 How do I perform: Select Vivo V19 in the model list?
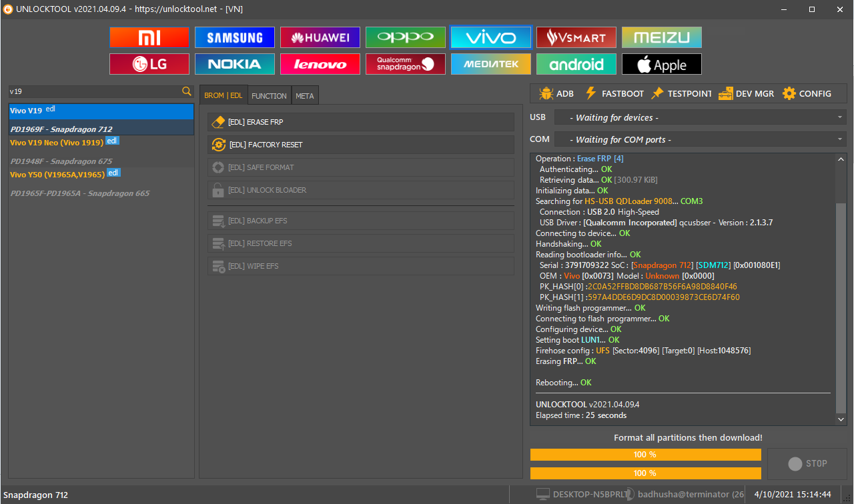click(101, 111)
